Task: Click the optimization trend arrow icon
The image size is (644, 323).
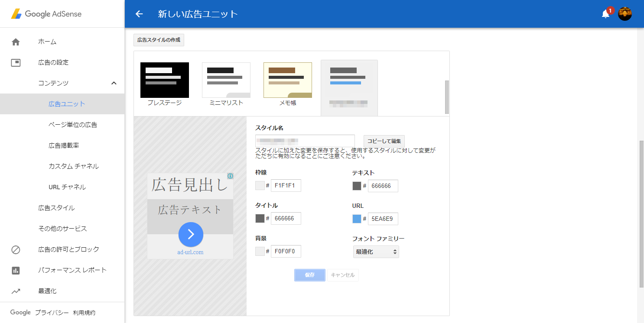Action: click(16, 291)
